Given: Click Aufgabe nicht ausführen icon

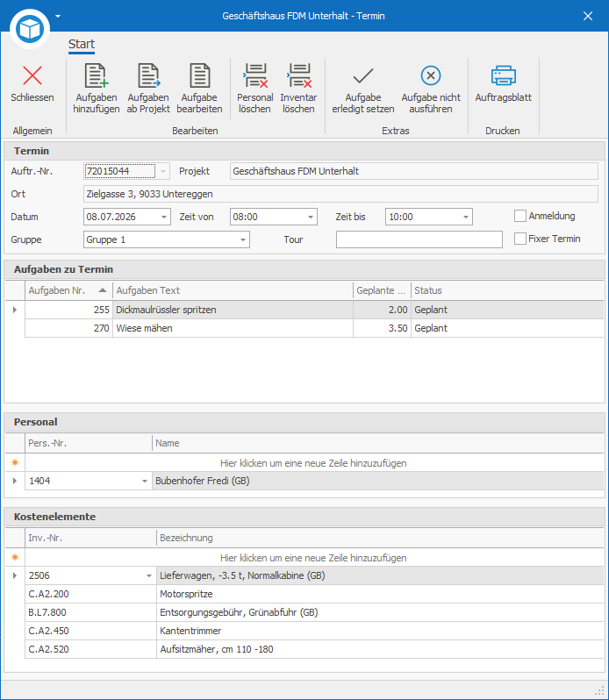Looking at the screenshot, I should (x=431, y=75).
